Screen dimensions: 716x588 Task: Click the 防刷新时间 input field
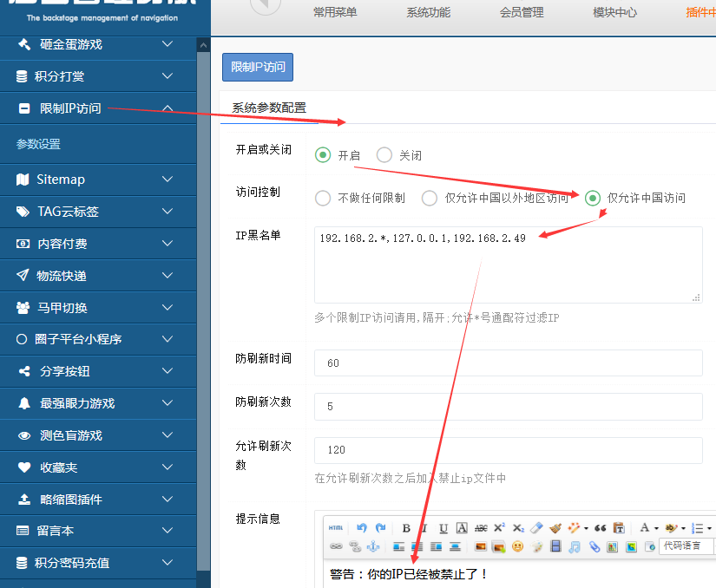click(508, 363)
